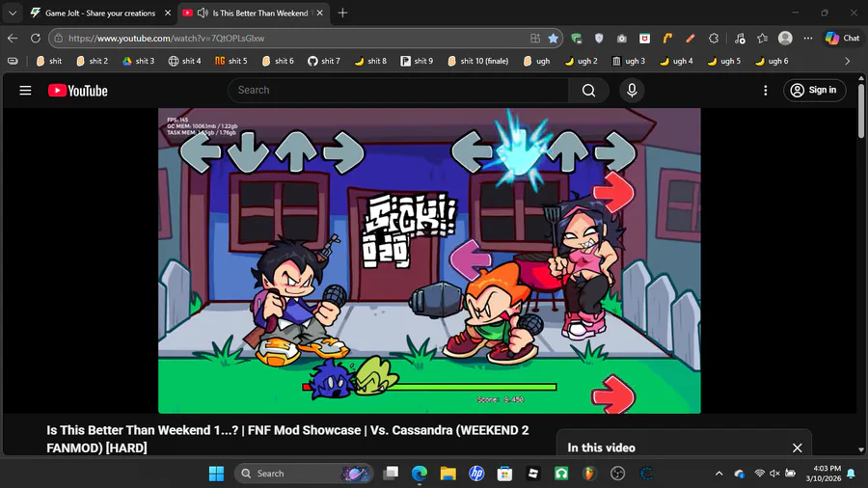Viewport: 868px width, 488px height.
Task: Open the YouTube guide hamburger menu
Action: [x=25, y=91]
